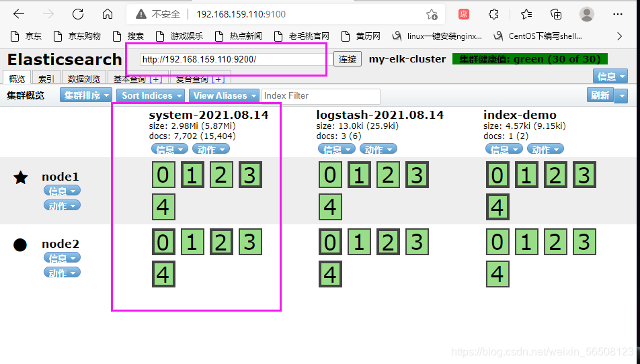Viewport: 640px width, 364px height.
Task: Show more bookmarks with the chevron
Action: tap(620, 36)
